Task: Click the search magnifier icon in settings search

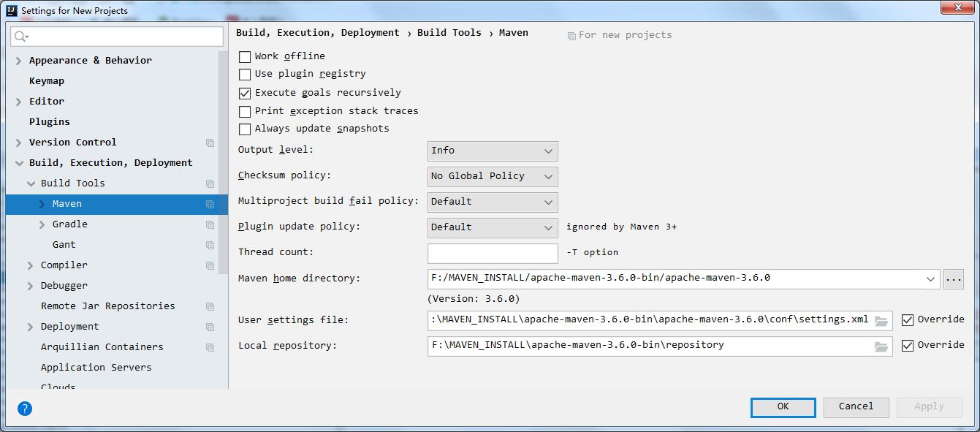Action: point(21,37)
